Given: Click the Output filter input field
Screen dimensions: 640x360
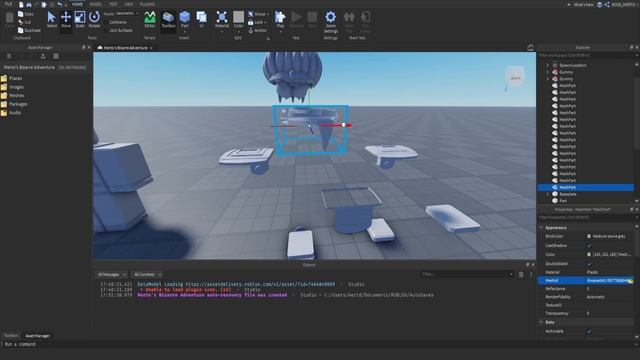Looking at the screenshot, I should click(467, 274).
